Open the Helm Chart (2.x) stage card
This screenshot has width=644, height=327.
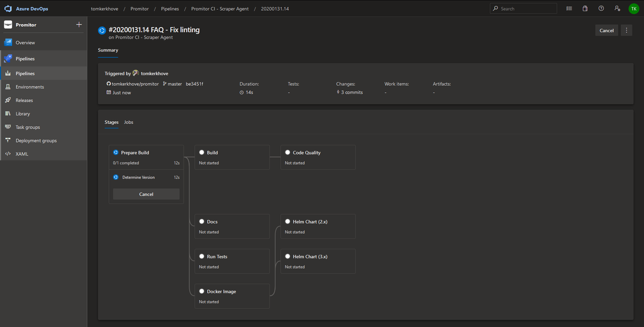pos(318,226)
